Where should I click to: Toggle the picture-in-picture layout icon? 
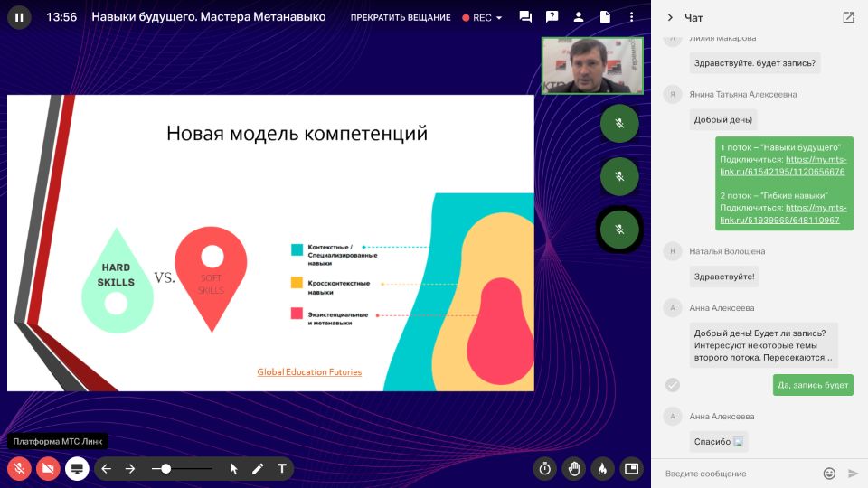tap(632, 469)
